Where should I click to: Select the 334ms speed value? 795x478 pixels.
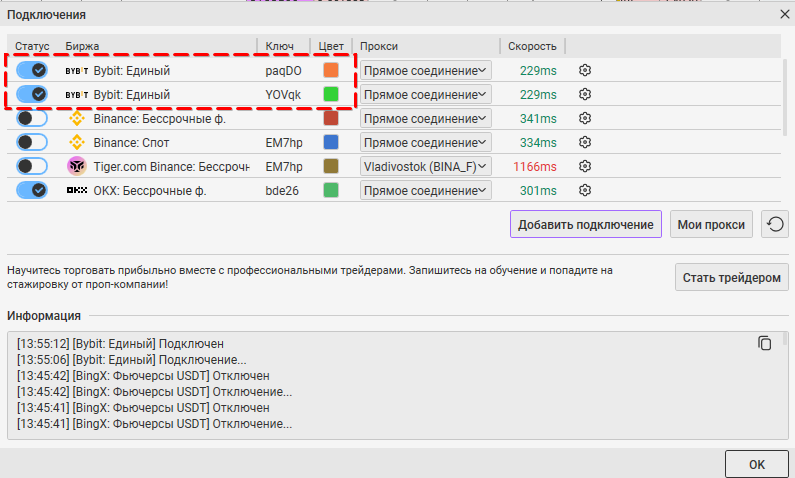click(x=538, y=142)
